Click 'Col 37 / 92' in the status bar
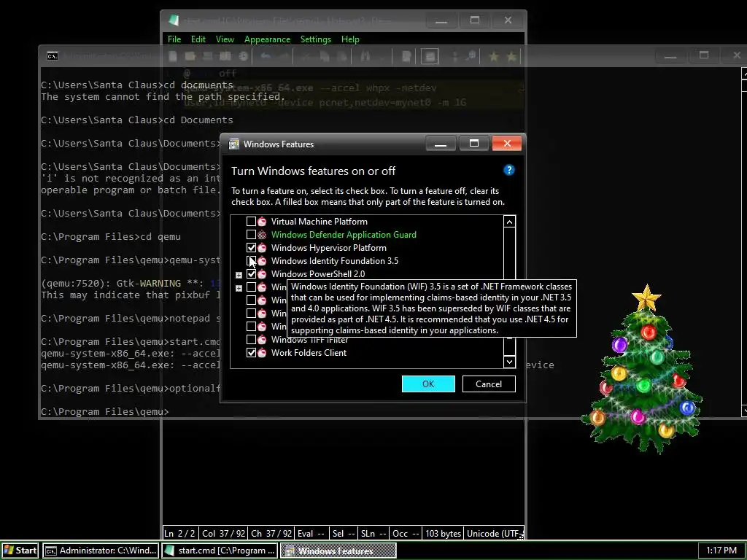 coord(223,533)
